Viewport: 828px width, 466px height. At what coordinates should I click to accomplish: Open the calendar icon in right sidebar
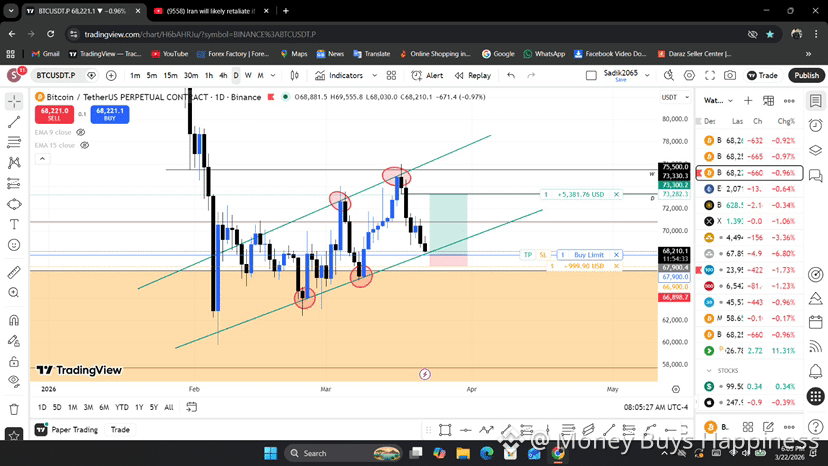[x=815, y=321]
